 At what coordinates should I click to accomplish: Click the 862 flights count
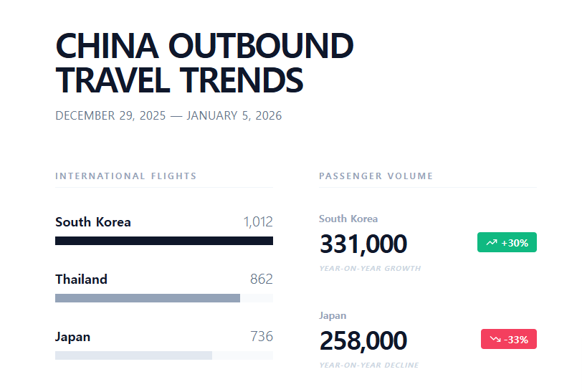coord(261,279)
